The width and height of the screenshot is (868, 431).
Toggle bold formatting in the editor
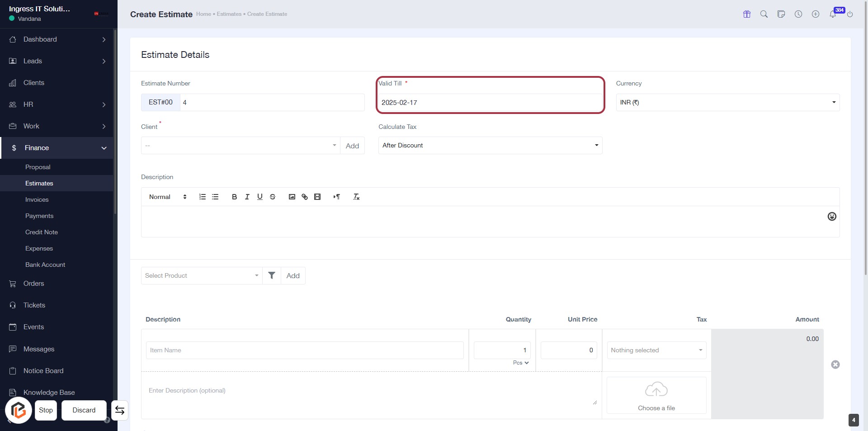coord(234,197)
